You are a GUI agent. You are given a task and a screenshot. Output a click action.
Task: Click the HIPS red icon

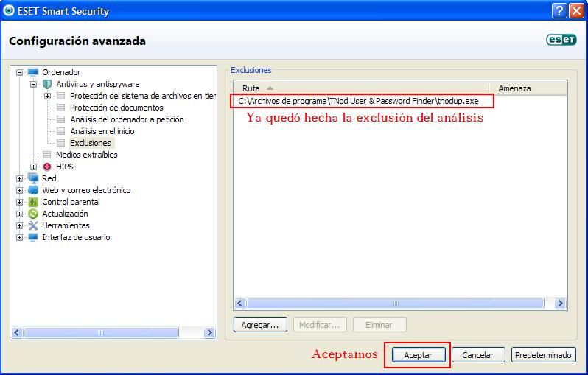(47, 167)
